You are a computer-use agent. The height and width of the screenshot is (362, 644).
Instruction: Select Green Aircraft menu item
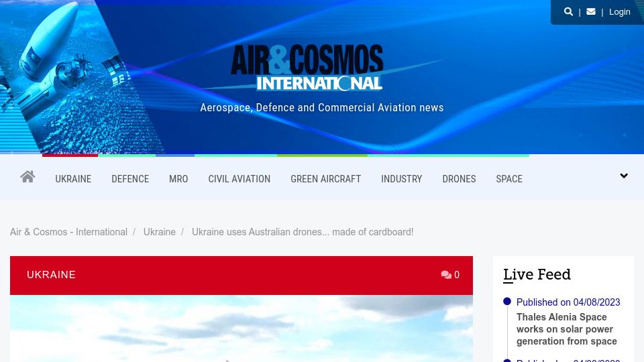click(x=326, y=179)
